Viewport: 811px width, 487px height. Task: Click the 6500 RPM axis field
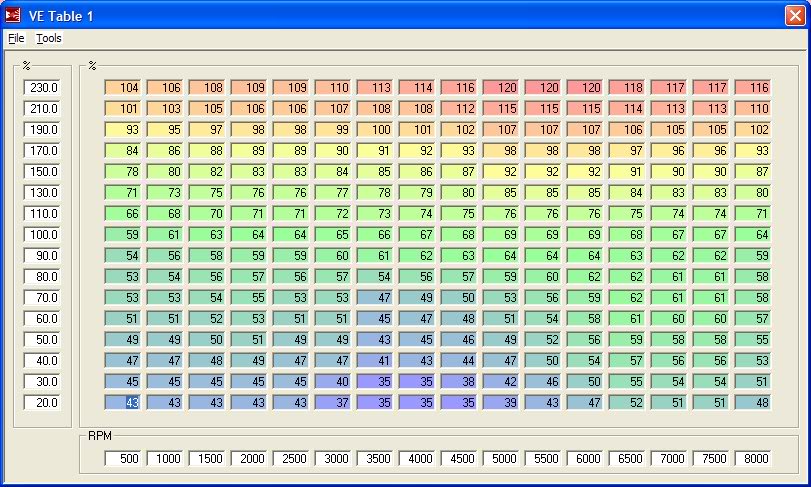pos(628,458)
